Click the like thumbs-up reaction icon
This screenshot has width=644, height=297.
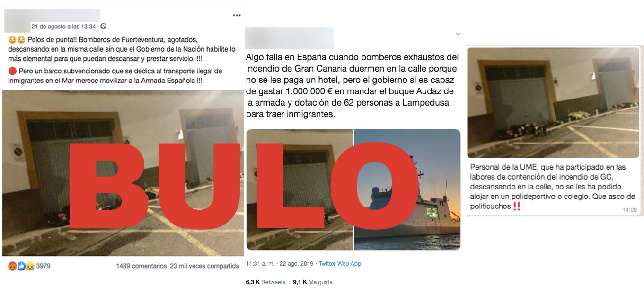tap(21, 266)
